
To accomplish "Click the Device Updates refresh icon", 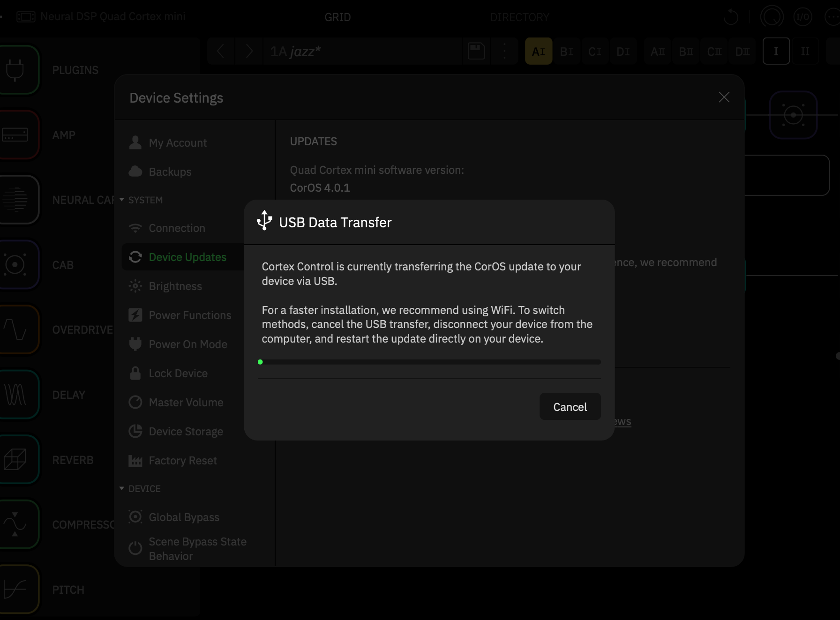I will [x=135, y=257].
